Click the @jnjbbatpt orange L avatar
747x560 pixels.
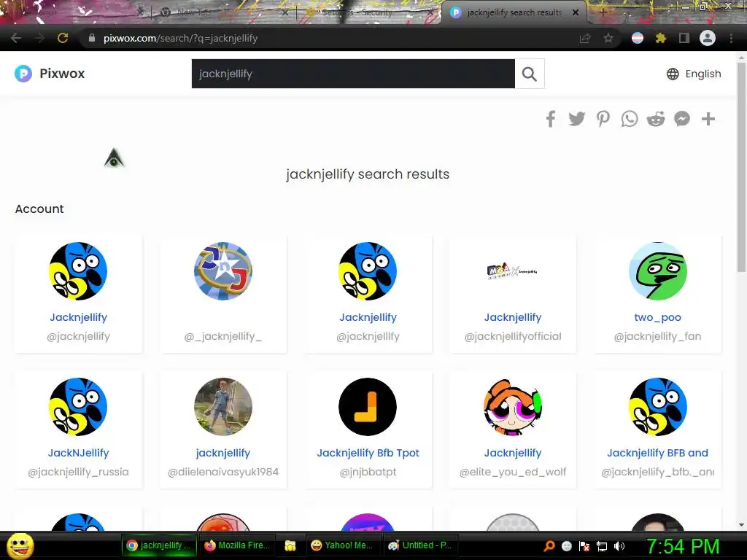click(368, 407)
